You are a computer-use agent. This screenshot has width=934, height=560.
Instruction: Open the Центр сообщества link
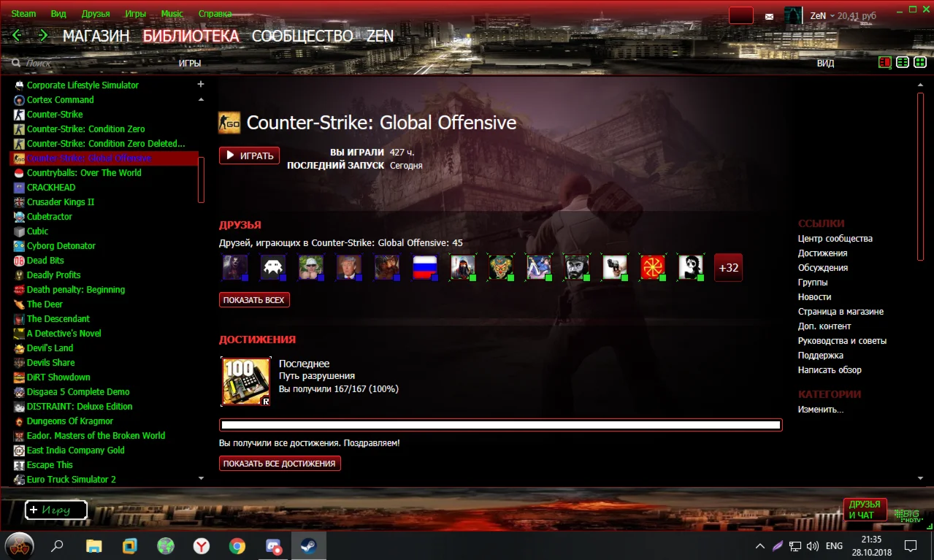[835, 239]
